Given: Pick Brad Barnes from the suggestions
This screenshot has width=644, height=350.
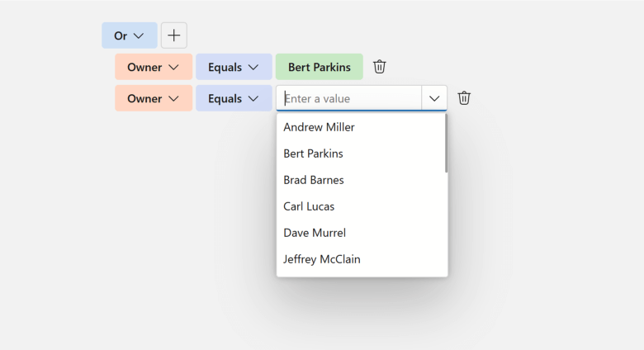Looking at the screenshot, I should pyautogui.click(x=314, y=180).
